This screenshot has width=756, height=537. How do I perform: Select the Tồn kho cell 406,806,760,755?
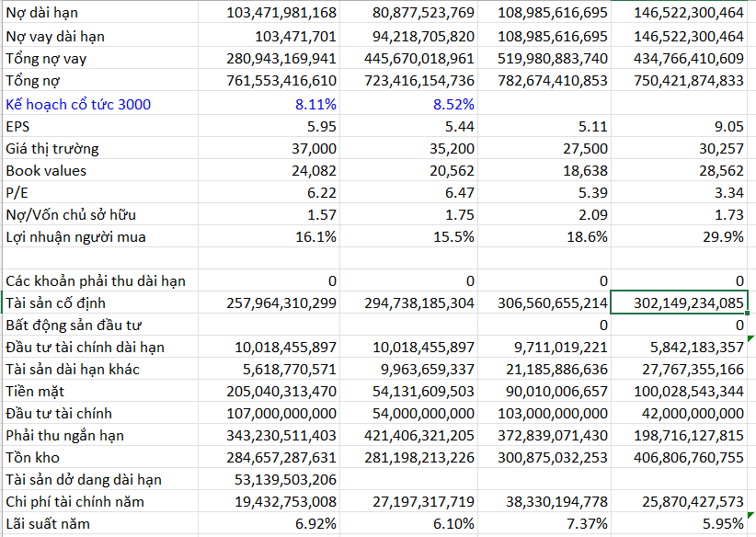[689, 457]
